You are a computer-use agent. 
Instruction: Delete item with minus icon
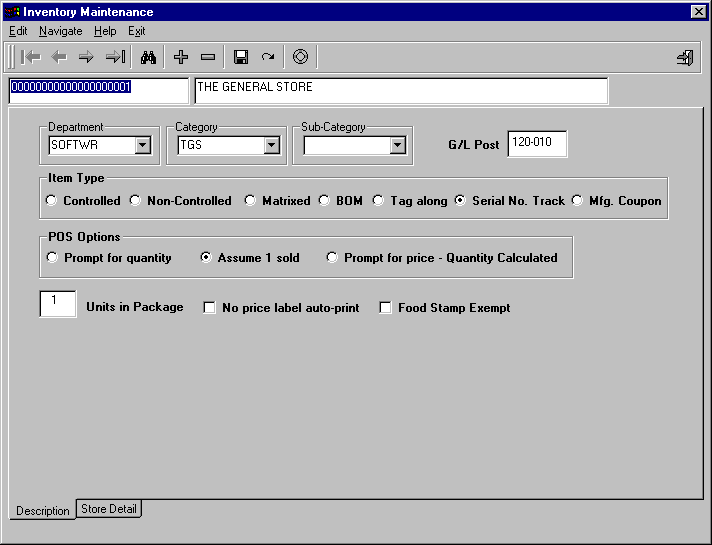[x=208, y=57]
